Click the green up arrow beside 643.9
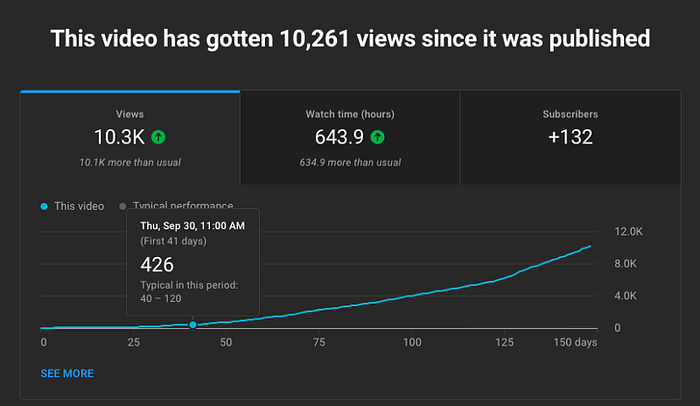Viewport: 700px width, 406px height. click(377, 137)
